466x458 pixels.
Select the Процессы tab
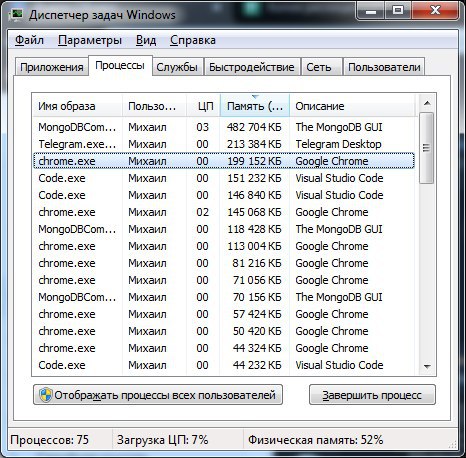120,65
